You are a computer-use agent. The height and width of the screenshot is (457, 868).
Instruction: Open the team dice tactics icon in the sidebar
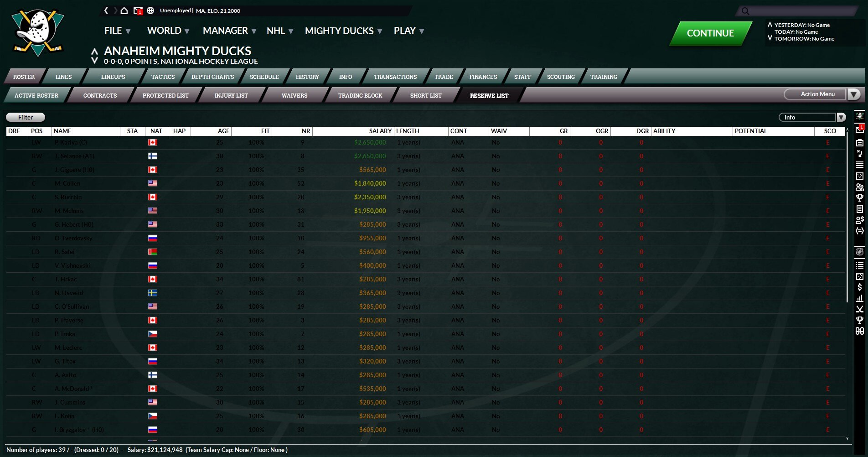tap(860, 176)
